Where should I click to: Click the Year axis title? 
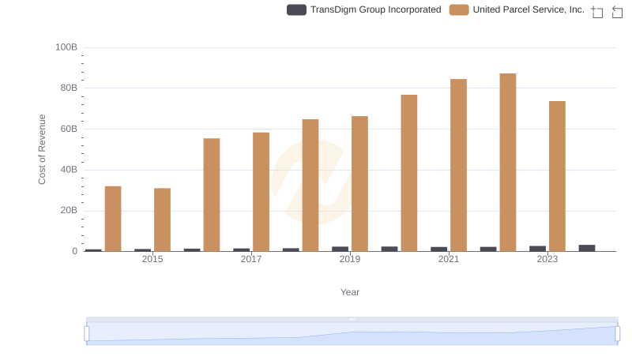(350, 292)
